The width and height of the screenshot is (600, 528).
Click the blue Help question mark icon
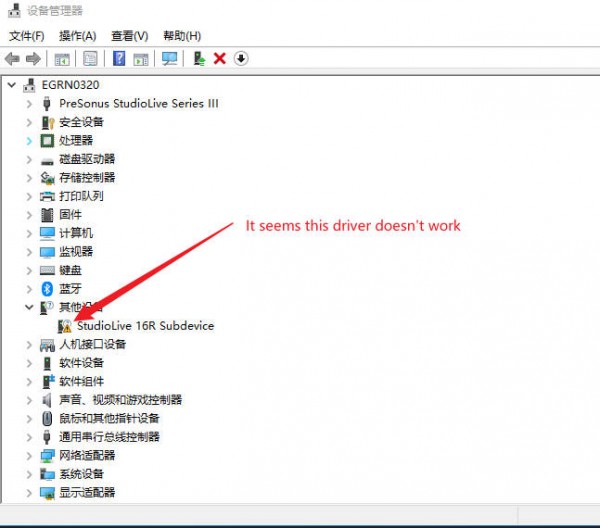(119, 59)
